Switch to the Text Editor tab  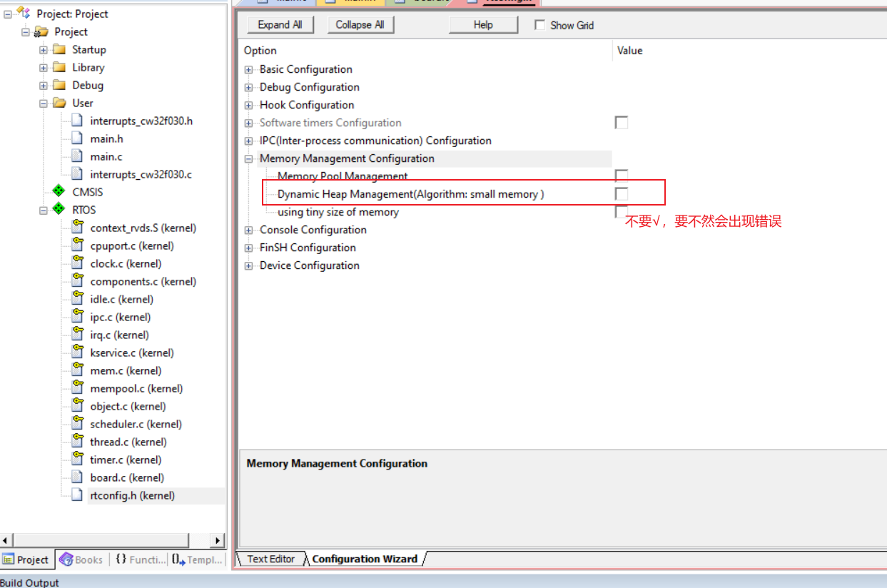click(x=271, y=559)
